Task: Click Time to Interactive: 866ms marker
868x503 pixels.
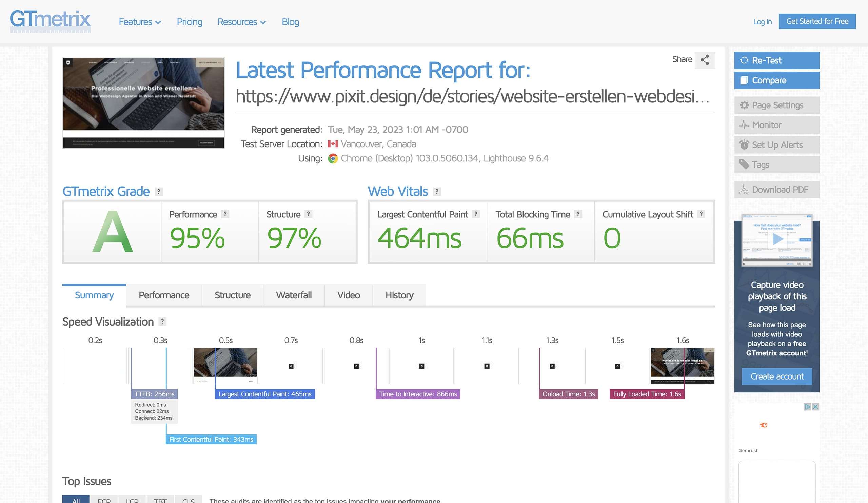Action: click(x=418, y=394)
